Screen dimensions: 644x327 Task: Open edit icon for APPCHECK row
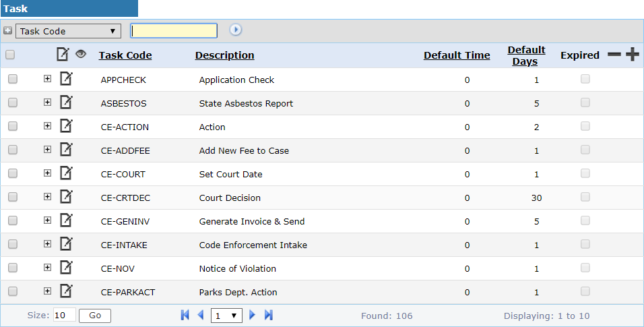(x=66, y=79)
